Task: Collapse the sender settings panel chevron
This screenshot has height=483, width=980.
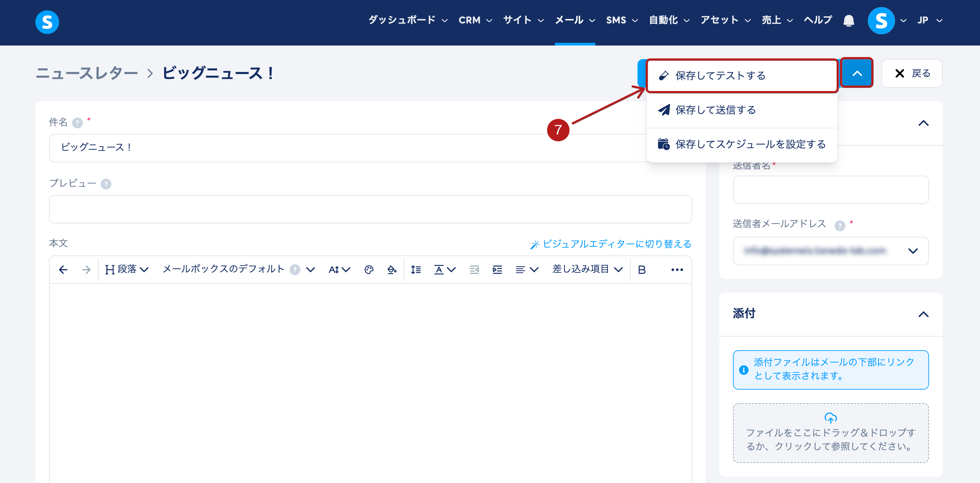Action: click(x=923, y=123)
